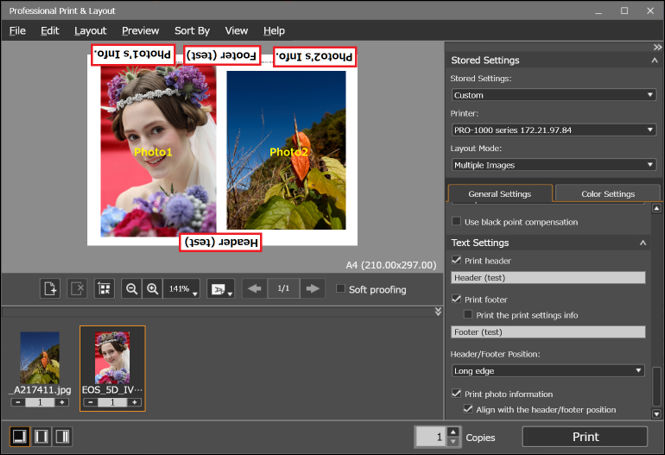Click the delete page icon
The width and height of the screenshot is (665, 455).
coord(77,289)
